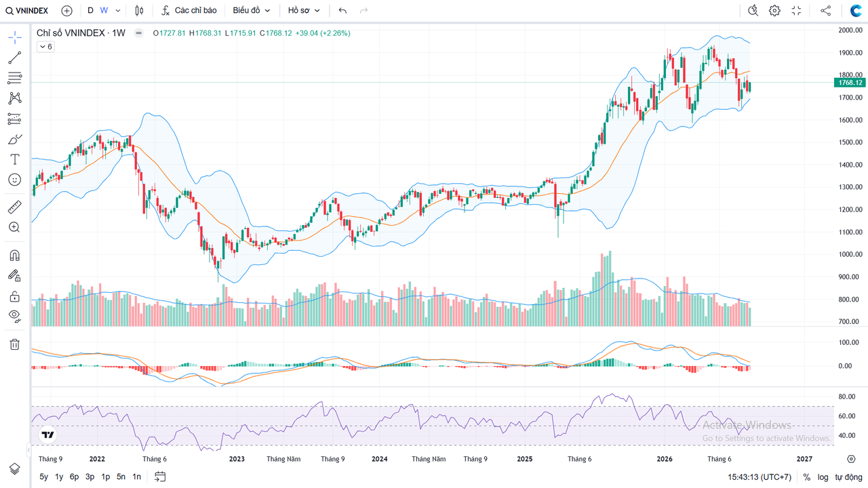Screen dimensions: 868x488
Task: Open the object tree layers icon
Action: tap(14, 469)
